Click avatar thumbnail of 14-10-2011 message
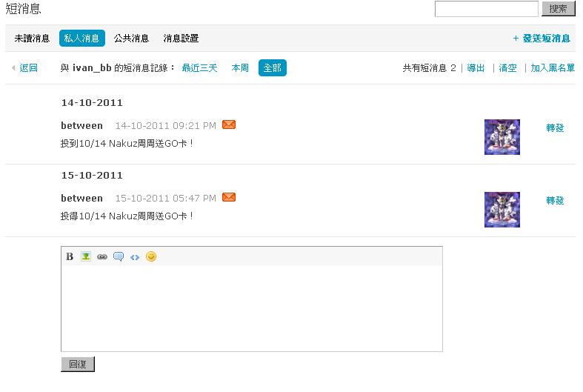The image size is (583, 392). pos(502,137)
